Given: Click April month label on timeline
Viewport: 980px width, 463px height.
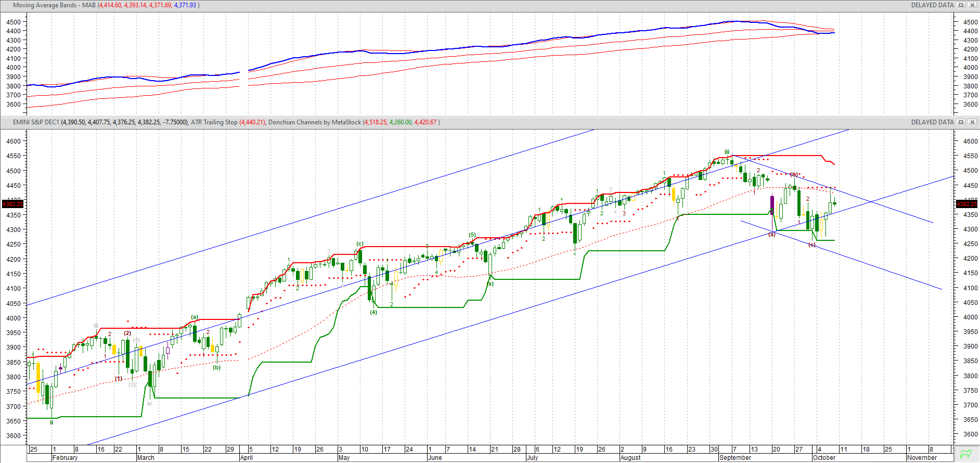Looking at the screenshot, I should pos(247,458).
